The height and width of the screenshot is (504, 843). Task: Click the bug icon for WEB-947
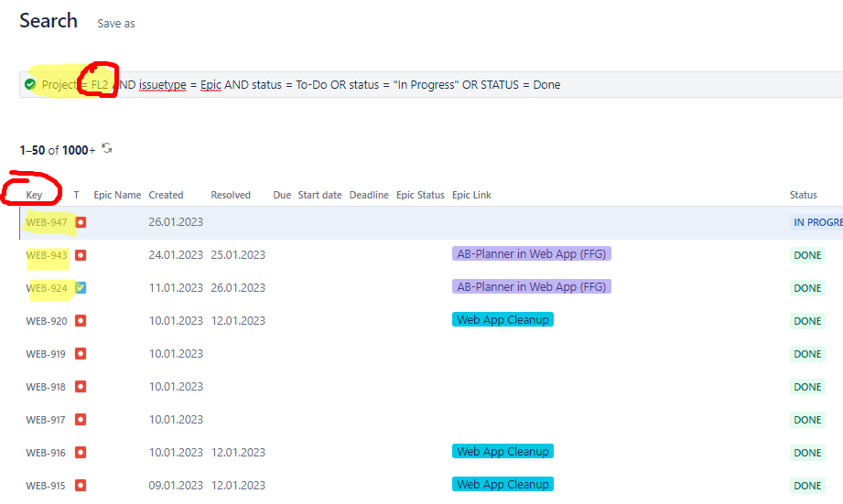coord(81,222)
